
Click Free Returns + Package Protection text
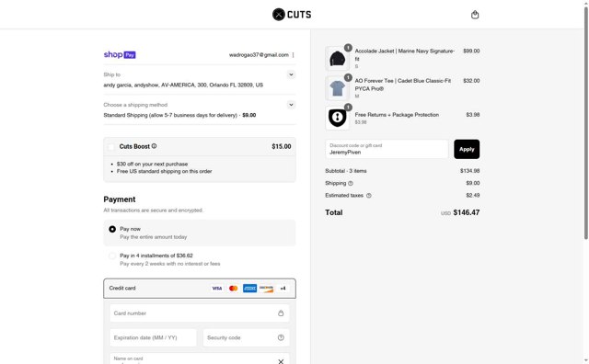tap(397, 115)
